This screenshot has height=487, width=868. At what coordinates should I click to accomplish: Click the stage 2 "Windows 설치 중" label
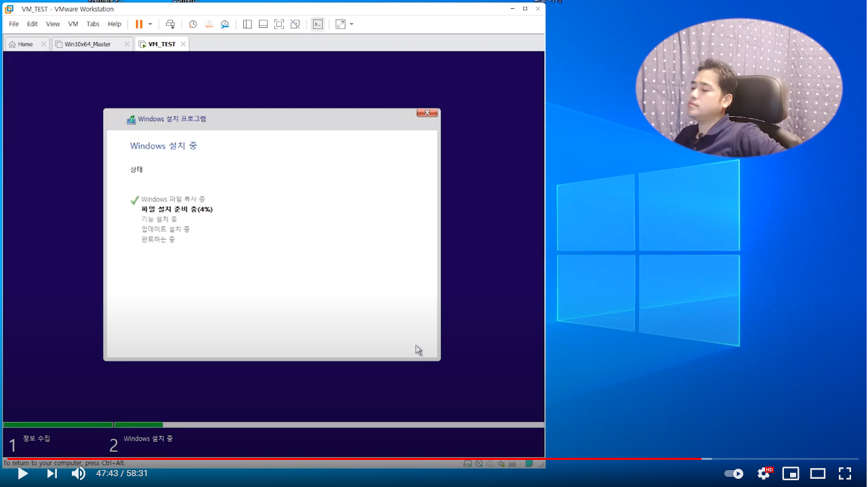click(148, 439)
